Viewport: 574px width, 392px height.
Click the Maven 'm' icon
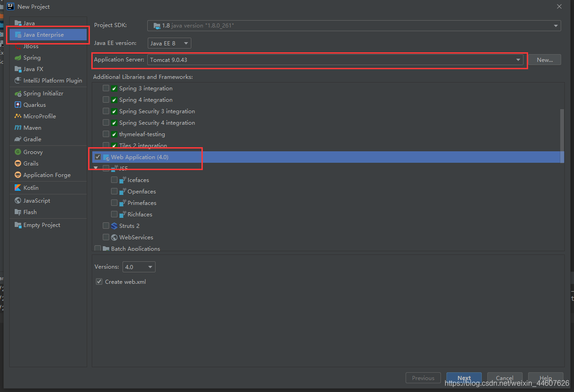pyautogui.click(x=18, y=128)
